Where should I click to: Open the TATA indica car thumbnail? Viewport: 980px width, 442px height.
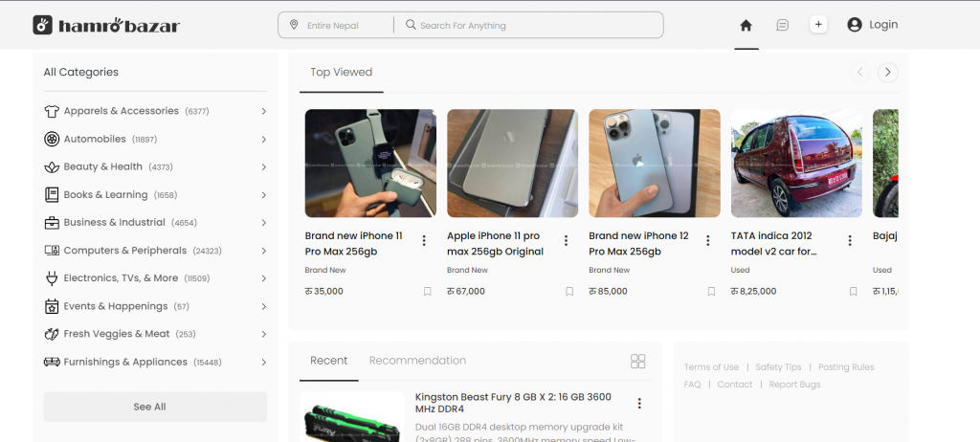tap(796, 164)
